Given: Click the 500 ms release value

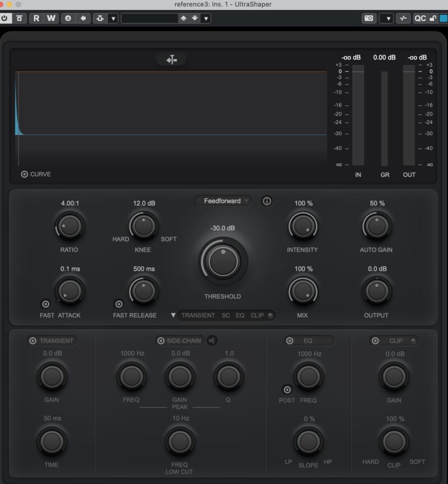Looking at the screenshot, I should tap(144, 269).
